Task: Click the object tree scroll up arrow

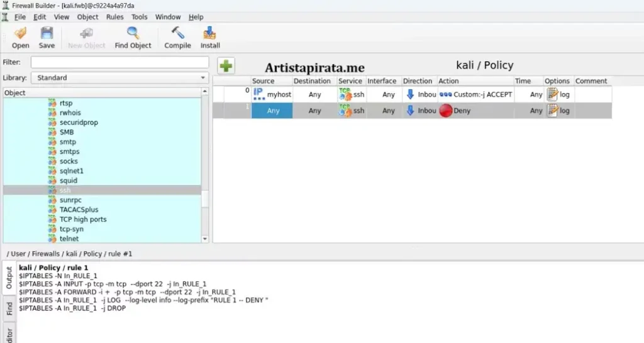Action: 205,91
